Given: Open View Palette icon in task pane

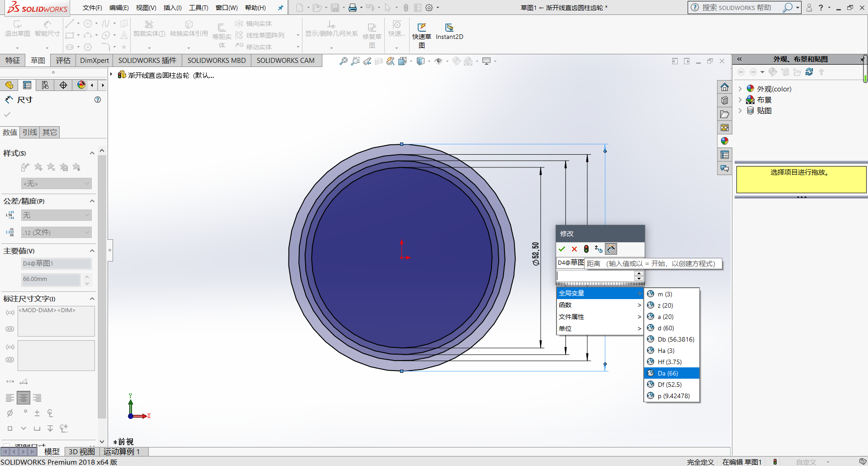Looking at the screenshot, I should point(725,128).
